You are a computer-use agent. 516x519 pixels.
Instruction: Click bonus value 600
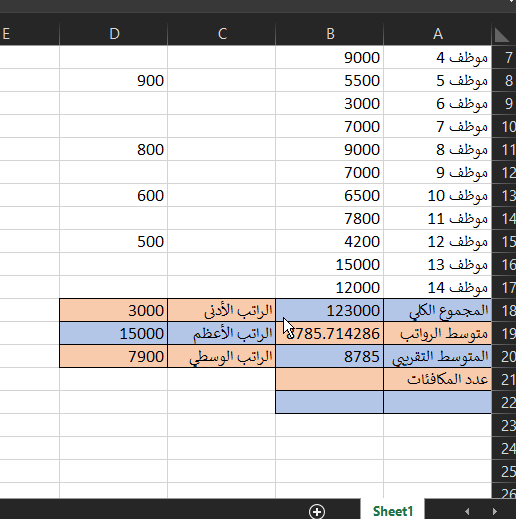click(x=114, y=195)
